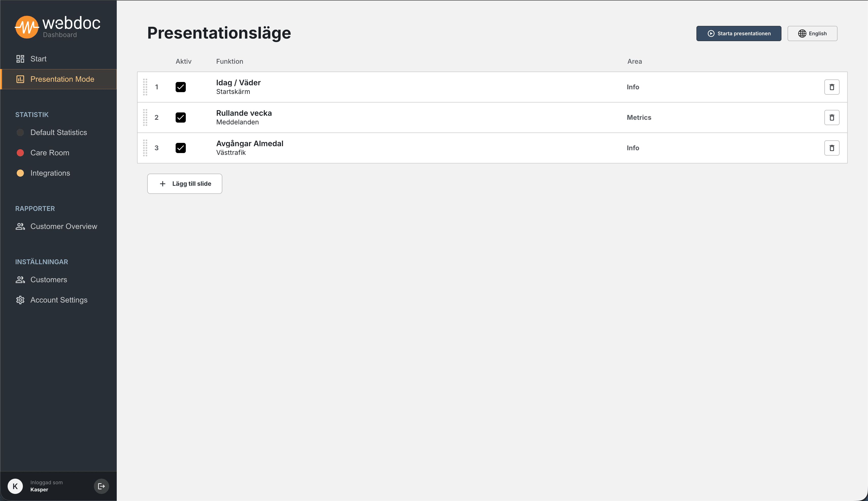Click drag handle of slide 3

coord(145,148)
